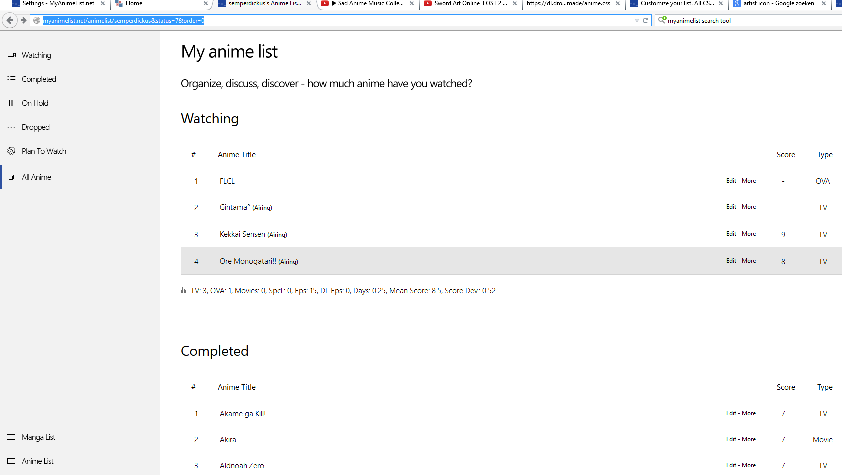Open the Kekkai Sensen anime entry
Screen dimensions: 842x475
click(x=253, y=234)
